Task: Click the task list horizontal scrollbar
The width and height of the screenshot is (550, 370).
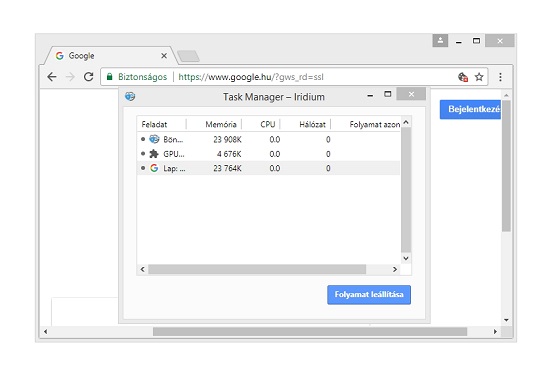Action: point(257,269)
